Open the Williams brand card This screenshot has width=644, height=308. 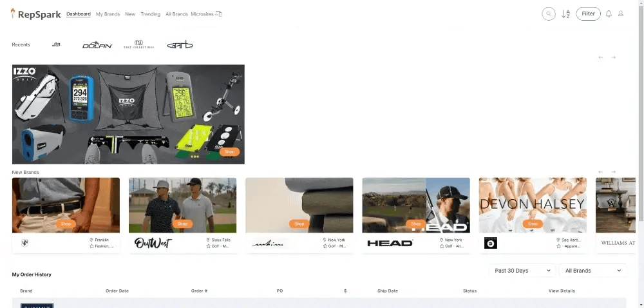(x=615, y=215)
